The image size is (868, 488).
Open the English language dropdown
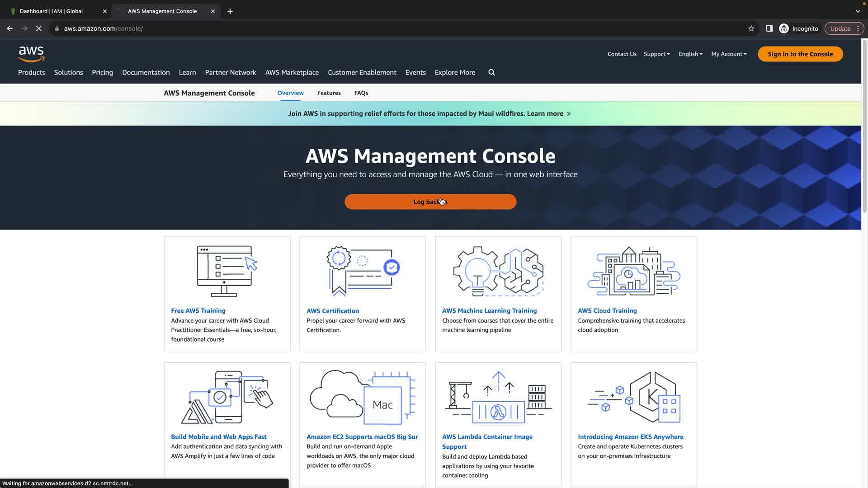pyautogui.click(x=690, y=54)
